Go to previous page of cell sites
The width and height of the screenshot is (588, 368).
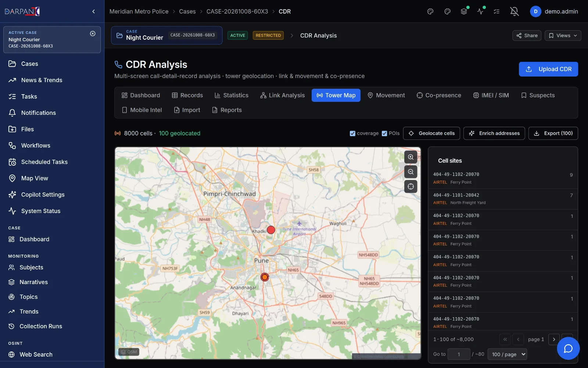tap(518, 339)
